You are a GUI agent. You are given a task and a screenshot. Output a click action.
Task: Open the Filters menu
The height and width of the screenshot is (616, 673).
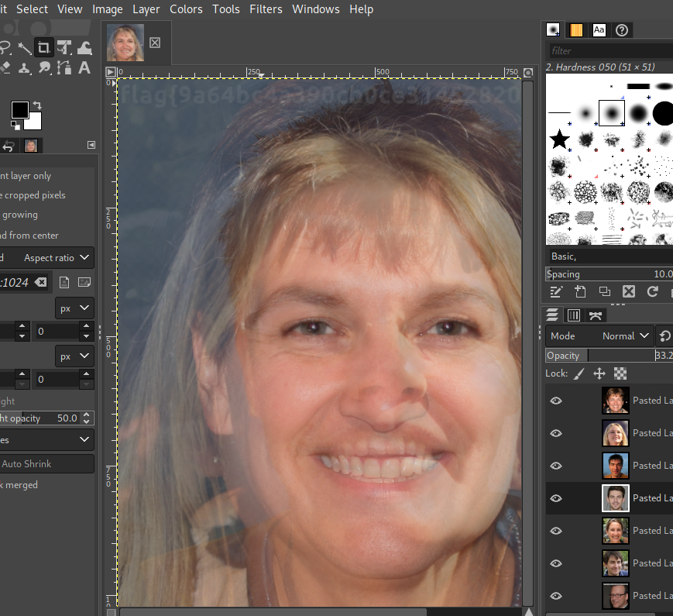pyautogui.click(x=266, y=9)
